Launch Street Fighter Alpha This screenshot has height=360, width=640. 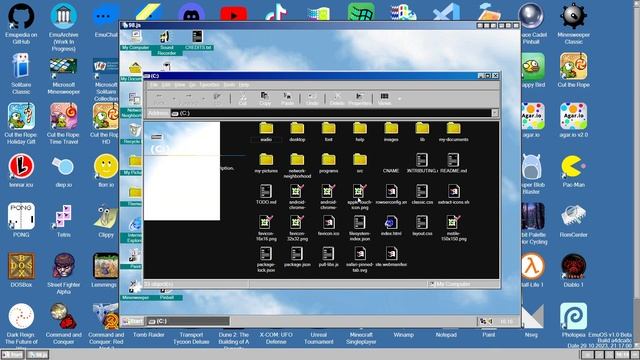tap(63, 273)
